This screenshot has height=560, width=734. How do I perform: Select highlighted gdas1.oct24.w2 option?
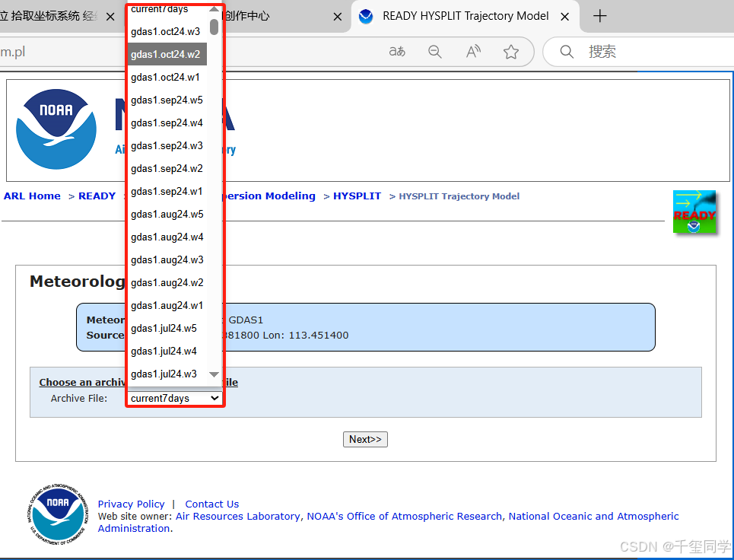(x=167, y=54)
